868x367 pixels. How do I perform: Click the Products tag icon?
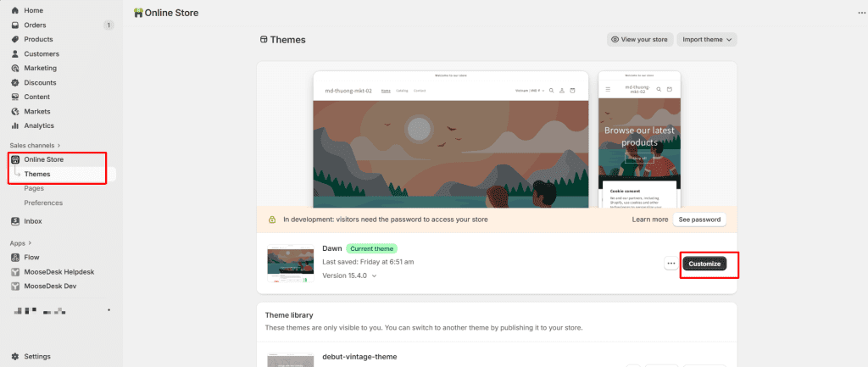click(15, 39)
